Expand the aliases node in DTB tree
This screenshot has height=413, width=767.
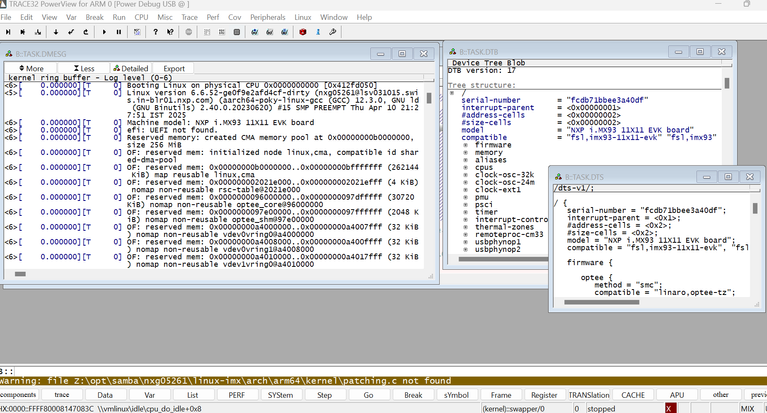click(x=466, y=160)
